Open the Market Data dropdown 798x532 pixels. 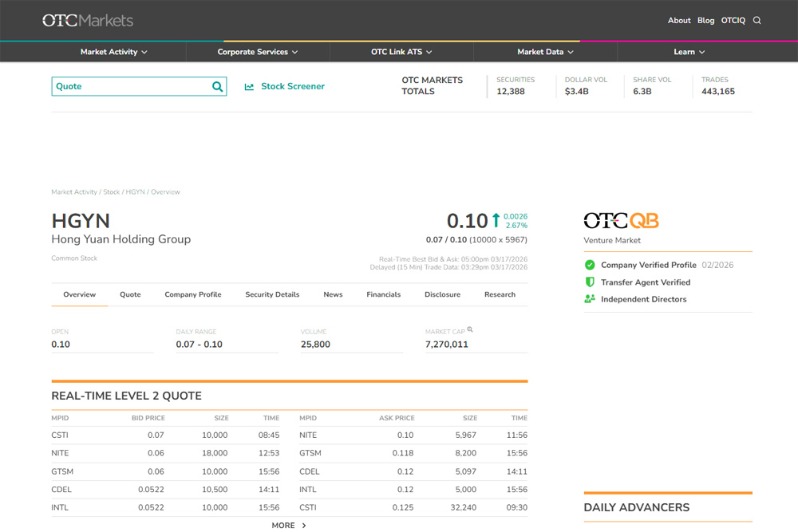pyautogui.click(x=545, y=52)
